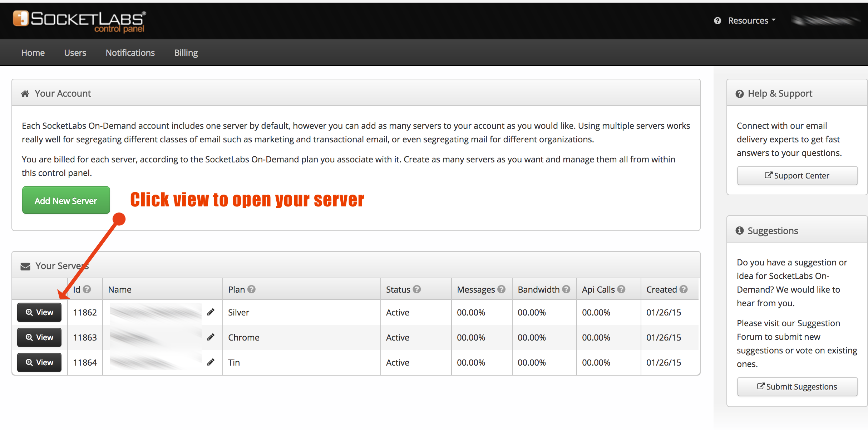Click blurred name of server 11862

[x=156, y=312]
